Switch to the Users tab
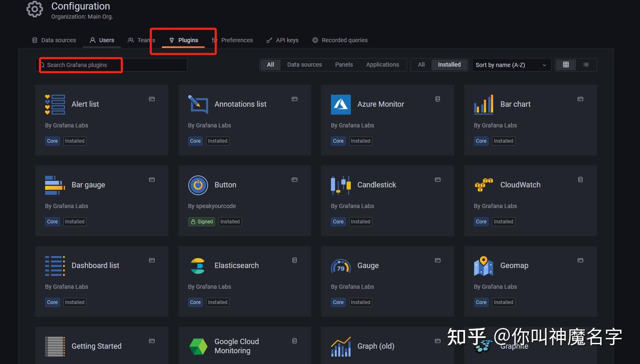This screenshot has width=640, height=364. [x=102, y=40]
